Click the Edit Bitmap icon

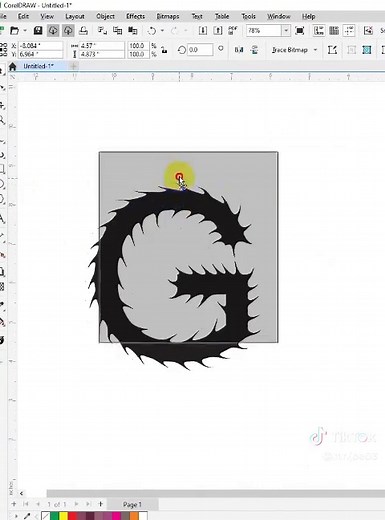coord(332,50)
